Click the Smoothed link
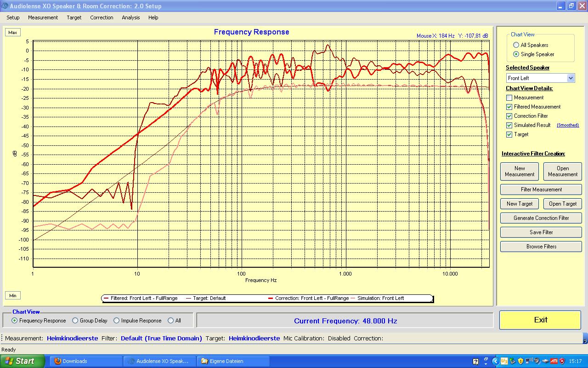 coord(568,125)
